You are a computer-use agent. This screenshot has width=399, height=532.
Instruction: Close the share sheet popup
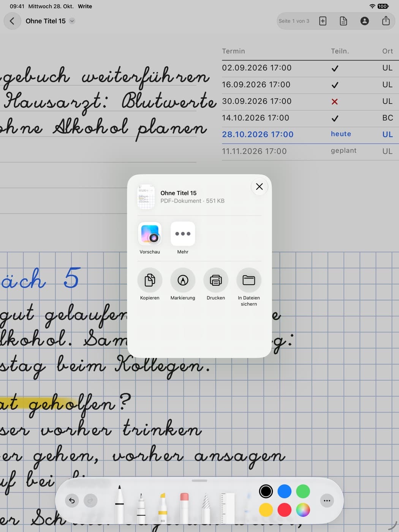260,187
